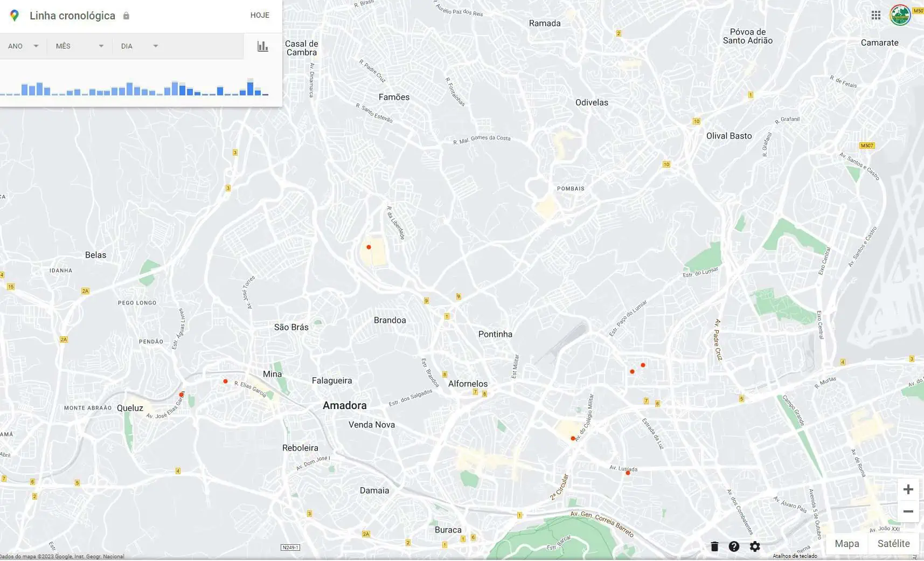This screenshot has width=924, height=561.
Task: Open the Google apps grid
Action: click(876, 16)
